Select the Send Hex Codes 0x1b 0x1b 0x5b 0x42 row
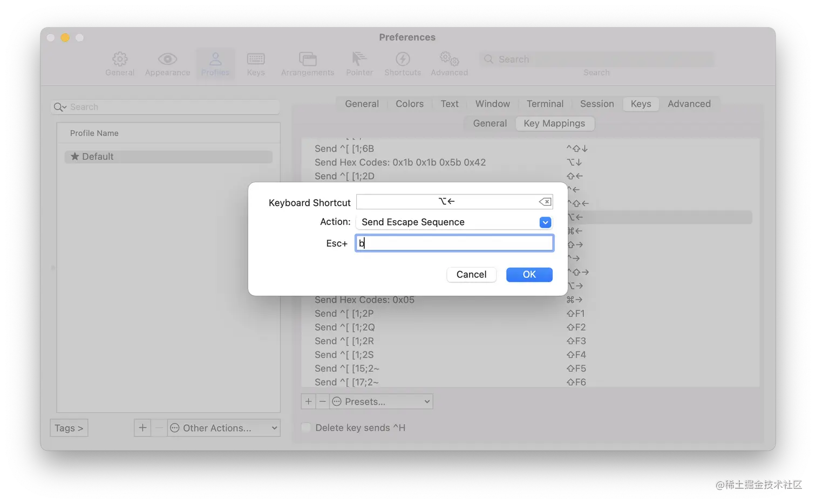Image resolution: width=816 pixels, height=504 pixels. (530, 162)
